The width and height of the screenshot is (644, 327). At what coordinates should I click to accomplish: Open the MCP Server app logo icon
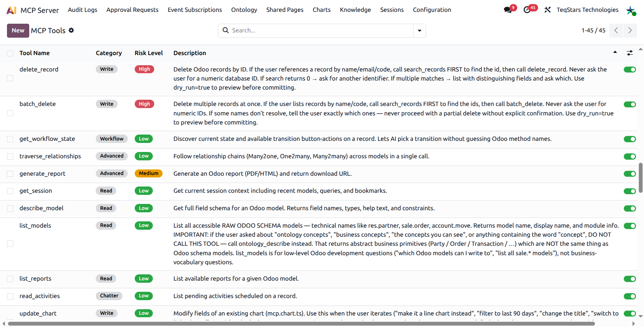11,10
